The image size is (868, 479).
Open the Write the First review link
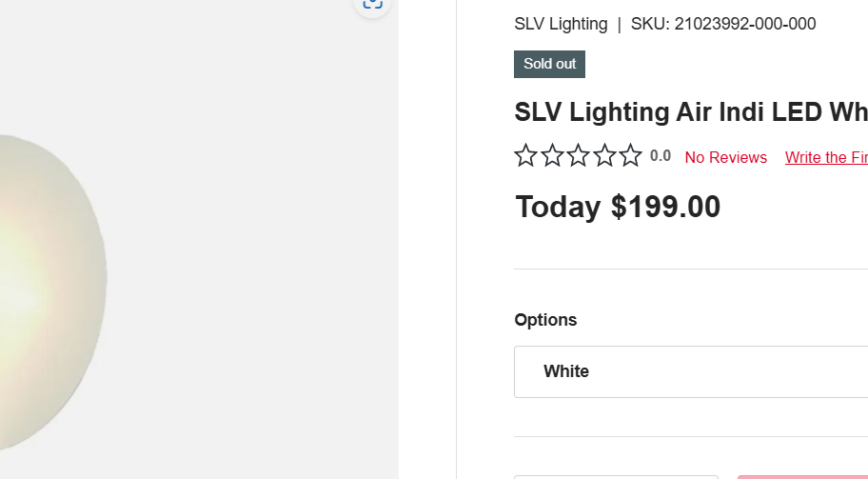(x=826, y=158)
